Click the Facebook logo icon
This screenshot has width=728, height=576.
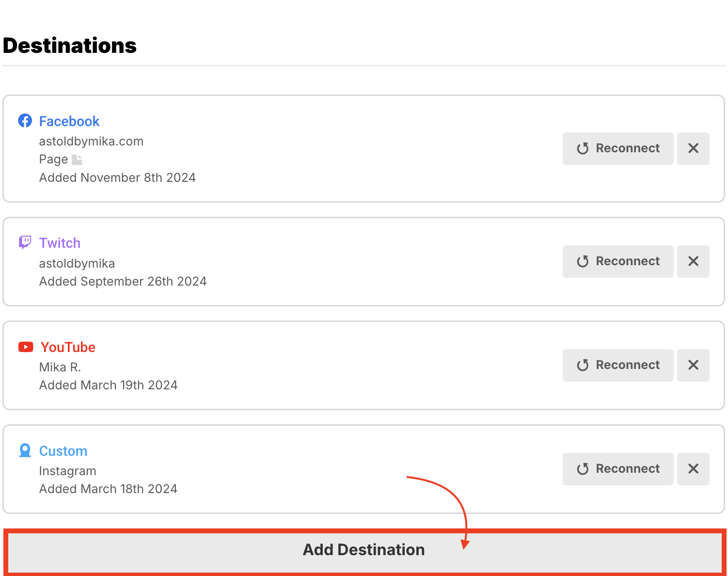click(25, 121)
